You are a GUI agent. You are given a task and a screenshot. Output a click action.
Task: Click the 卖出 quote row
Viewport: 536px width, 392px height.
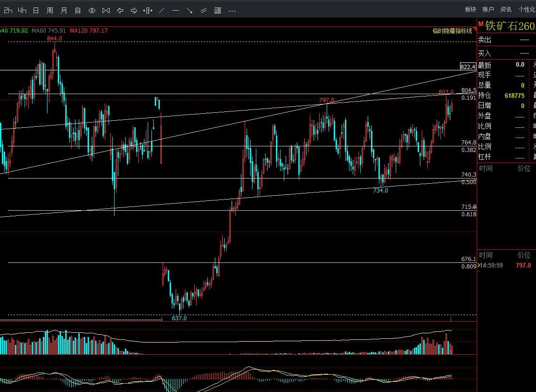coord(507,40)
